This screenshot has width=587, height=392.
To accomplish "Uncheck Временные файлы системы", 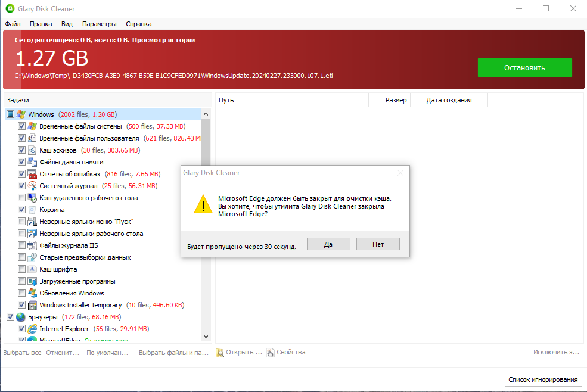I will (x=21, y=126).
